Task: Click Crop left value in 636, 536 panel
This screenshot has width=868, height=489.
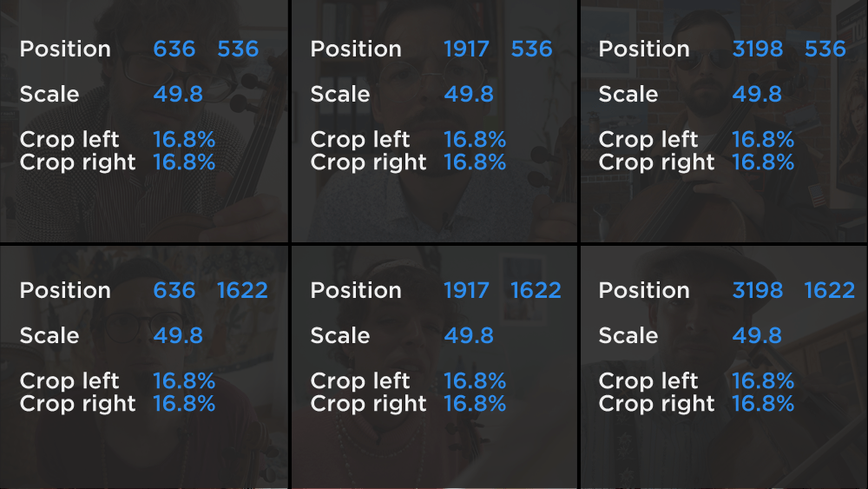Action: click(x=184, y=140)
